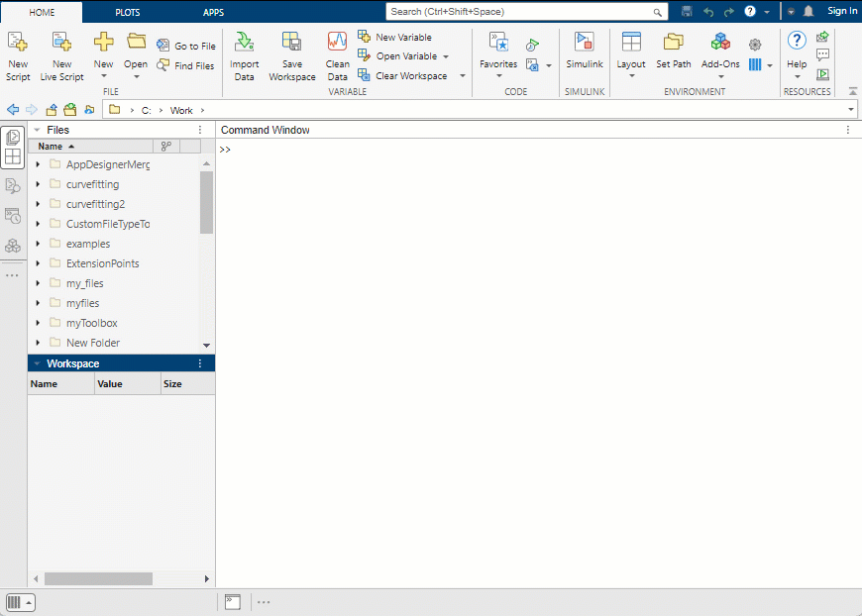Expand the curvefitting folder
The height and width of the screenshot is (616, 862).
pos(38,184)
